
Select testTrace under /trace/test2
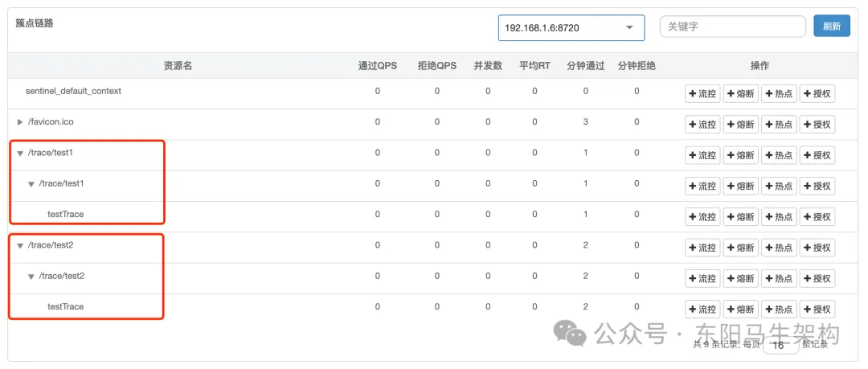point(65,306)
